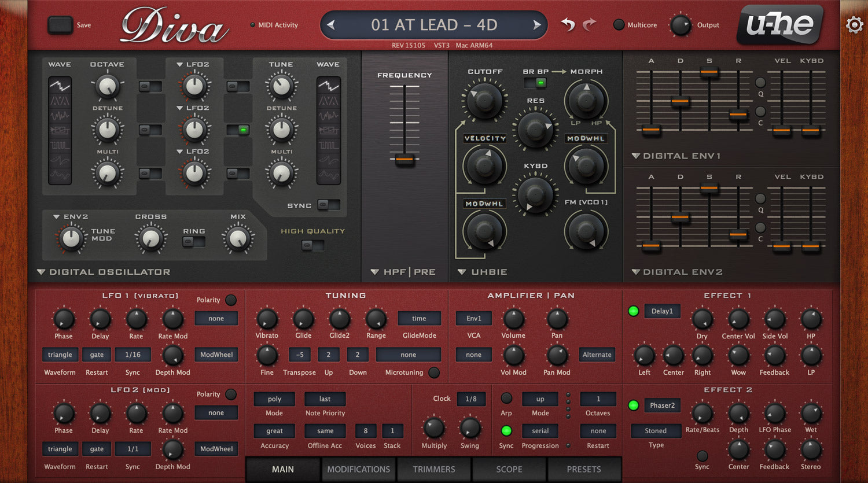Disable Effect 1 green power LED

634,311
